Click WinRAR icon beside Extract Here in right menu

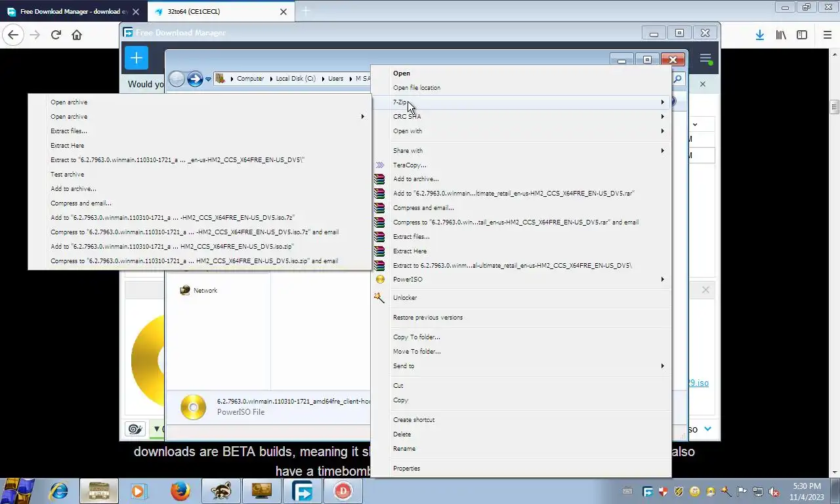[379, 251]
